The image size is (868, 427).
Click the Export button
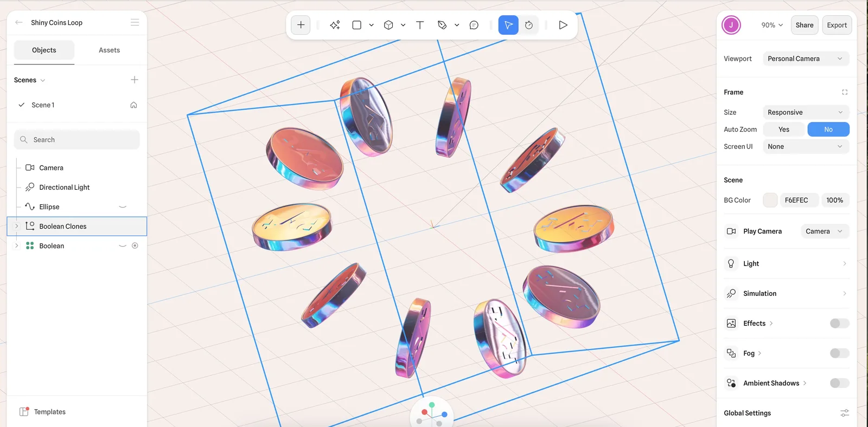coord(837,25)
